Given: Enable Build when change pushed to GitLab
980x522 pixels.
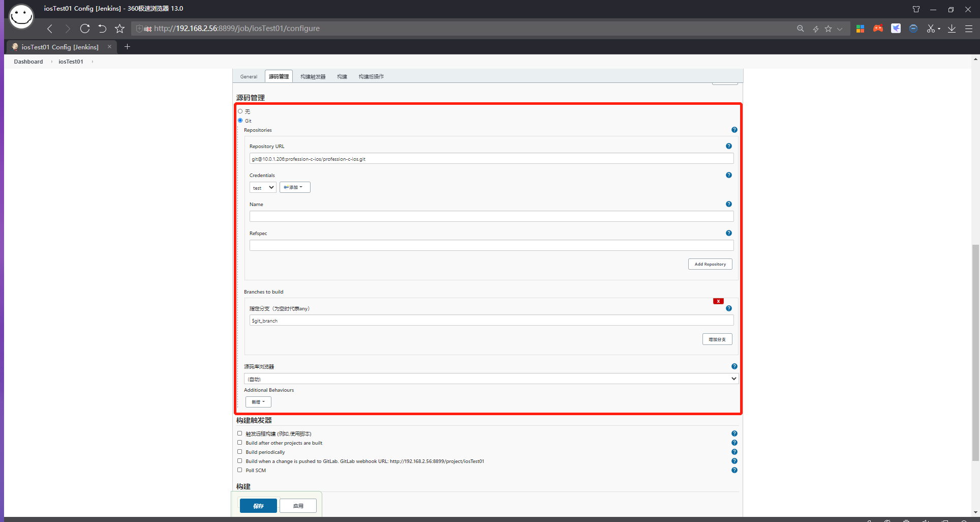Looking at the screenshot, I should (240, 461).
